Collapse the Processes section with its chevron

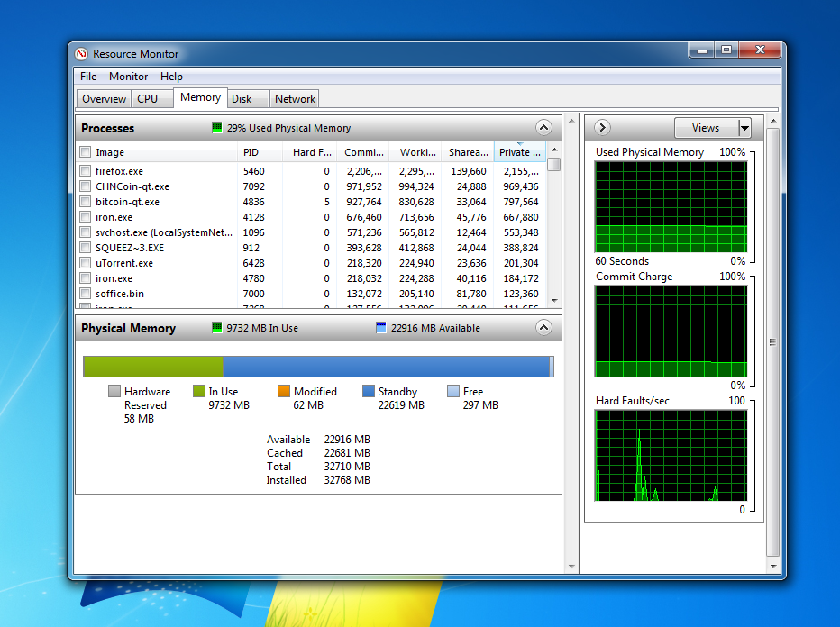click(x=543, y=127)
